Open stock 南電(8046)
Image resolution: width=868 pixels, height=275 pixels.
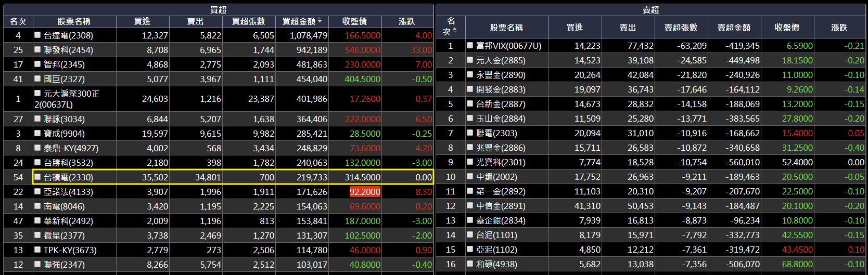tap(64, 206)
